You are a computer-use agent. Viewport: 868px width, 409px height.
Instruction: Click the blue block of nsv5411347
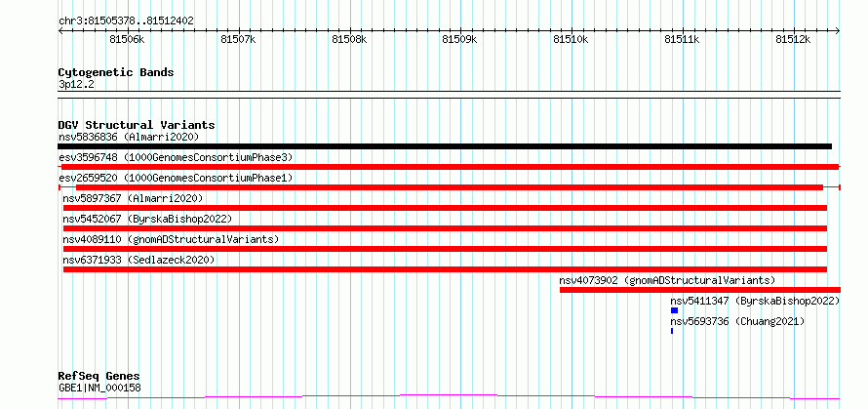pyautogui.click(x=674, y=310)
